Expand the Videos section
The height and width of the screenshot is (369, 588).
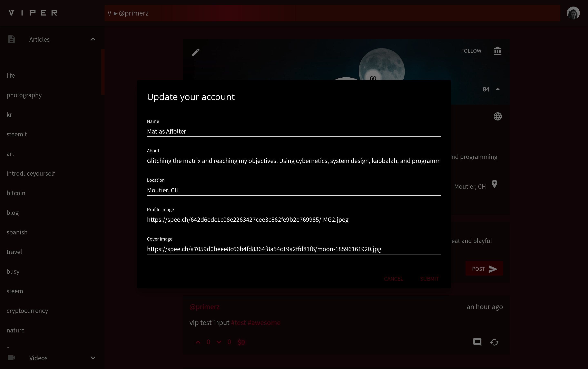[93, 358]
